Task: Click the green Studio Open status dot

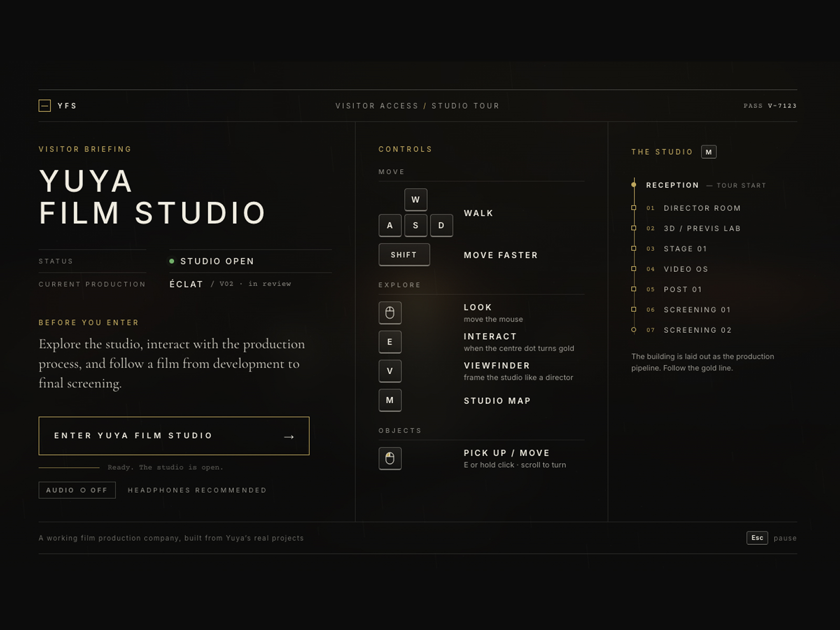Action: click(x=172, y=261)
